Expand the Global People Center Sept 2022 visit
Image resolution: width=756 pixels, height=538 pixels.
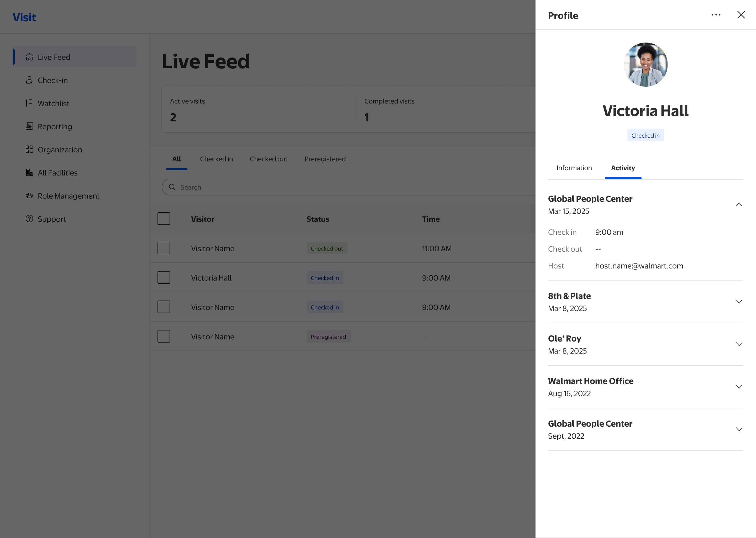739,429
